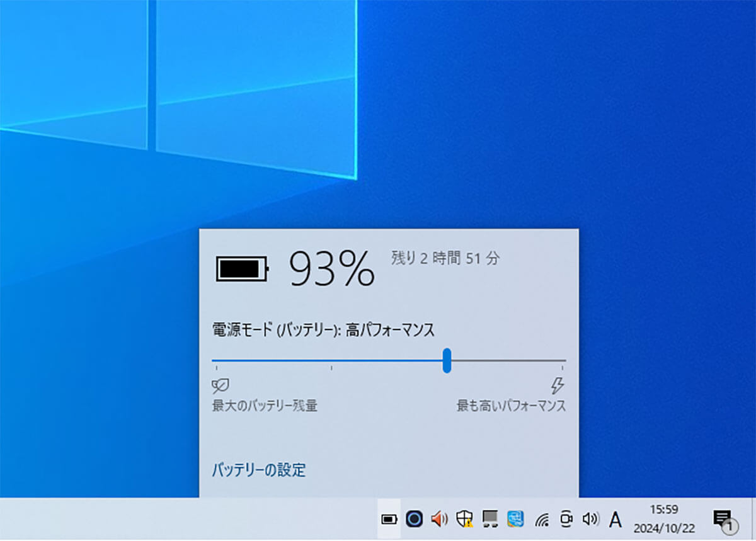Open the バッテリーの設定 link
The width and height of the screenshot is (756, 541).
tap(258, 470)
